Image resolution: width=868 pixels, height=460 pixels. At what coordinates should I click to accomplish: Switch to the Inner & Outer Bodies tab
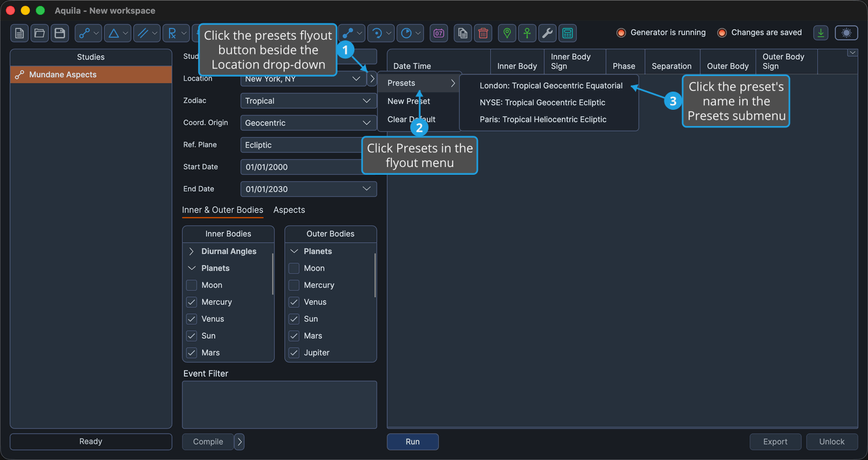pyautogui.click(x=222, y=210)
